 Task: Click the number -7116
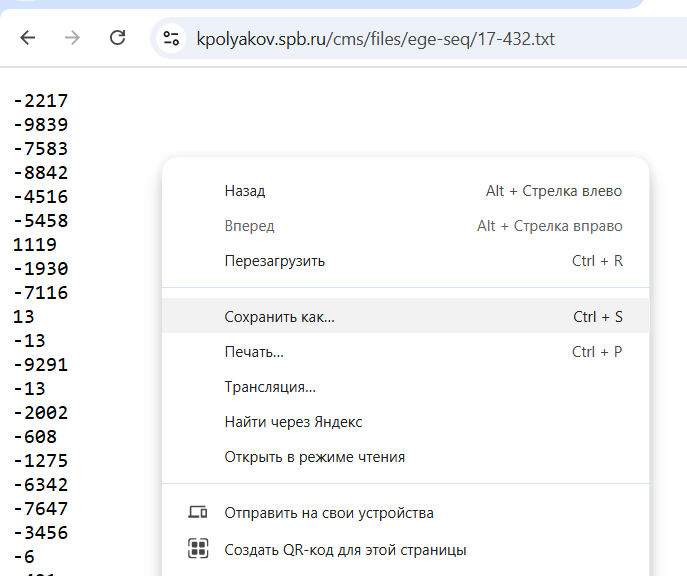40,293
